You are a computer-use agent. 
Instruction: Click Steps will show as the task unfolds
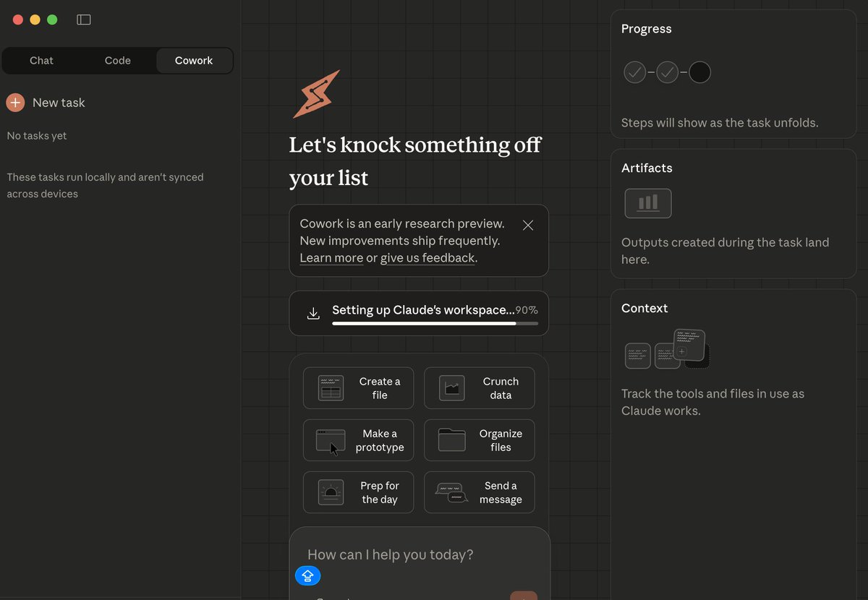(720, 123)
